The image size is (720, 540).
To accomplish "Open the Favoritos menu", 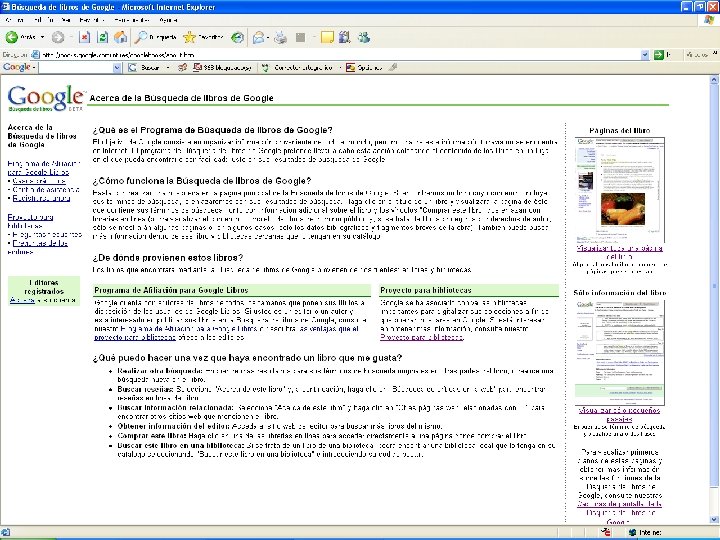I will [91, 20].
